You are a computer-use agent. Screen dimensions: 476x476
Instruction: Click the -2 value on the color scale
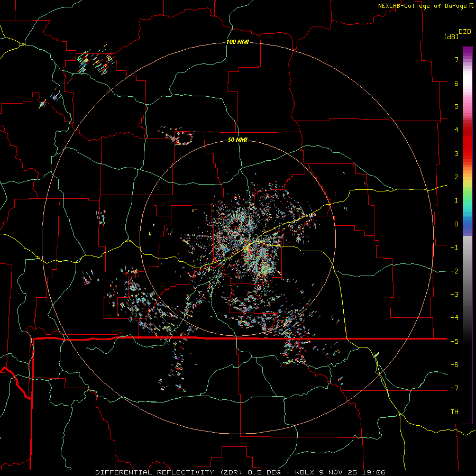[x=454, y=271]
